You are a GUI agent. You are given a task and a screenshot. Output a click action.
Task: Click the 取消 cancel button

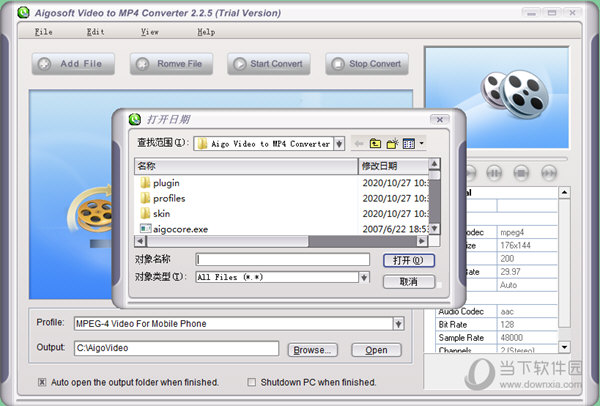[409, 282]
